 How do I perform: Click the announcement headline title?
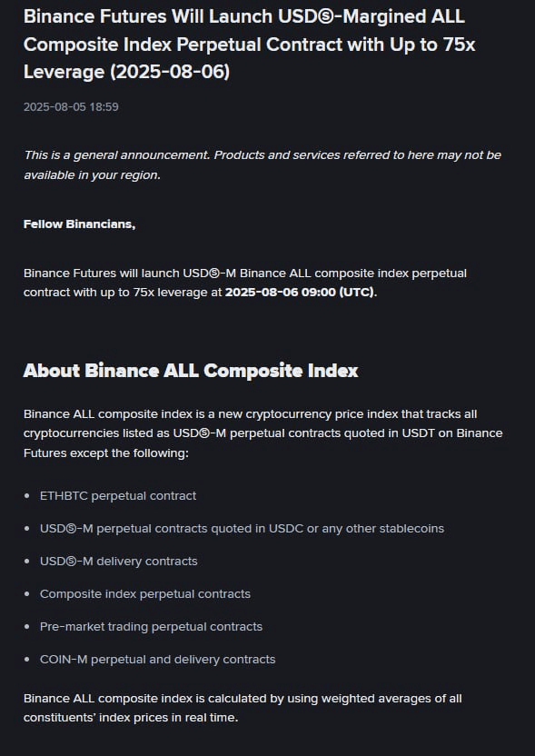tap(249, 44)
